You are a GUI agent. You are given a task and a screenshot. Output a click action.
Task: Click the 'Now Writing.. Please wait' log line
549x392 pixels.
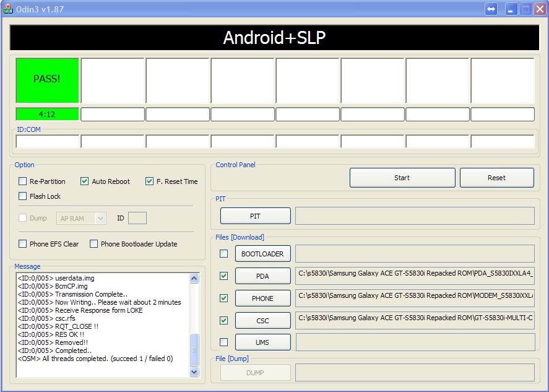[x=100, y=302]
